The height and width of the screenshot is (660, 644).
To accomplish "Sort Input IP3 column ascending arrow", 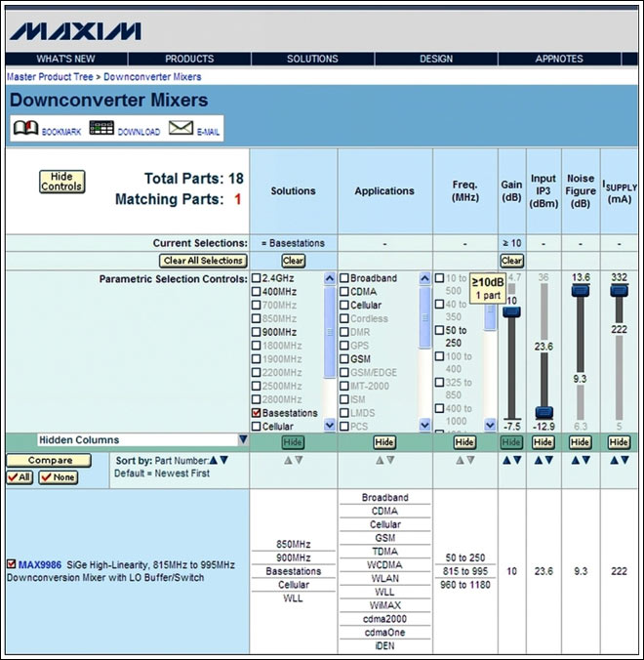I will [x=539, y=460].
